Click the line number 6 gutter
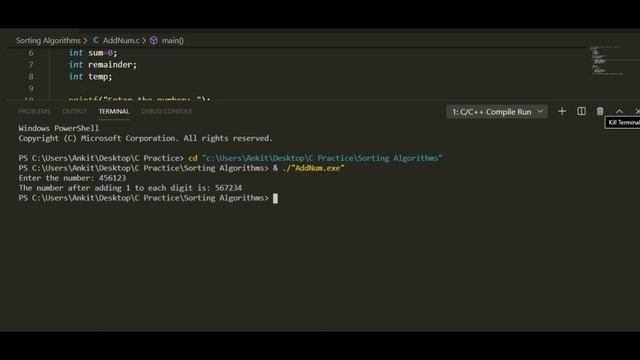Viewport: 640px width, 360px height. pos(31,53)
